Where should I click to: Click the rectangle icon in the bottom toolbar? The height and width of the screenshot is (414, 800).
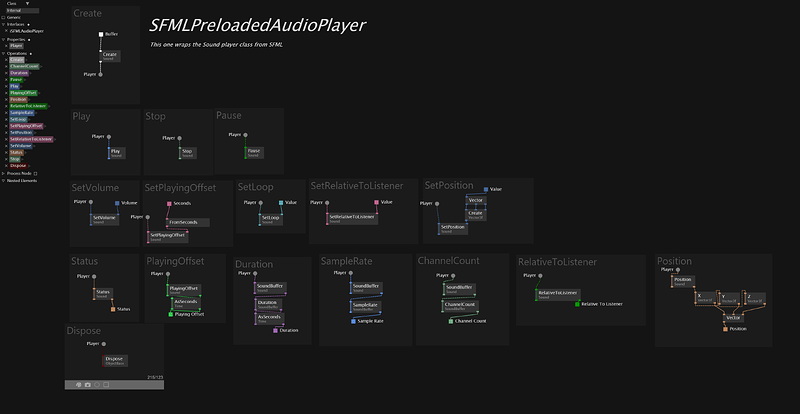[x=106, y=384]
